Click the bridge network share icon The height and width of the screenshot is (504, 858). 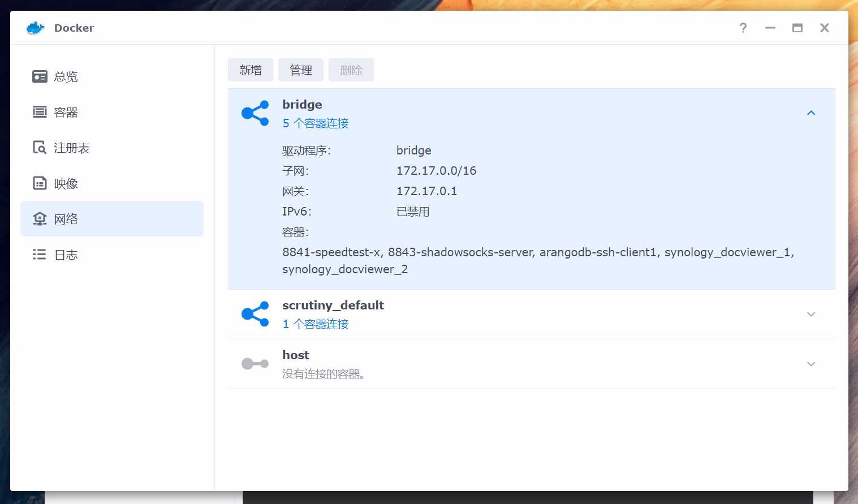tap(255, 113)
